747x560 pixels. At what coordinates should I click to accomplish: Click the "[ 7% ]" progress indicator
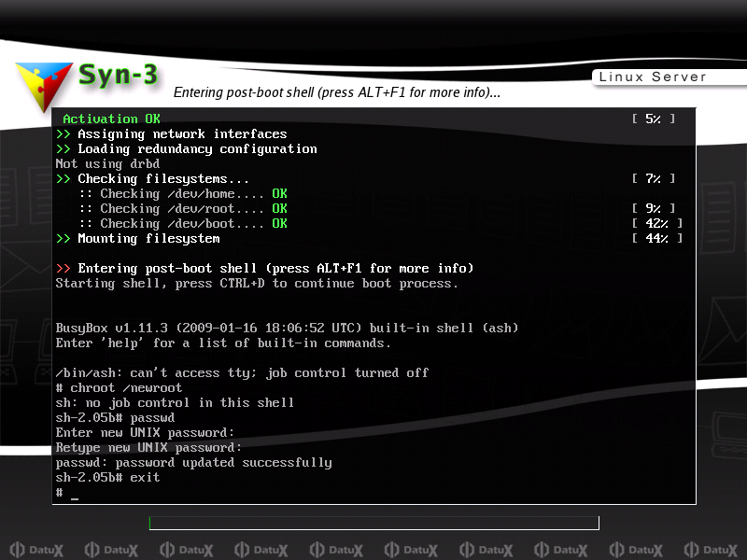tap(653, 178)
